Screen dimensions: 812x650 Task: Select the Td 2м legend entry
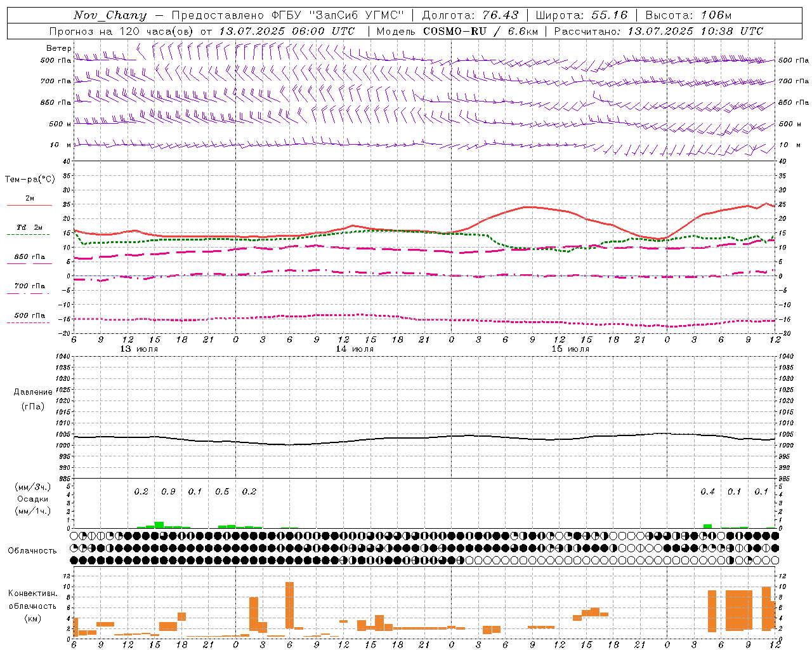tap(29, 227)
